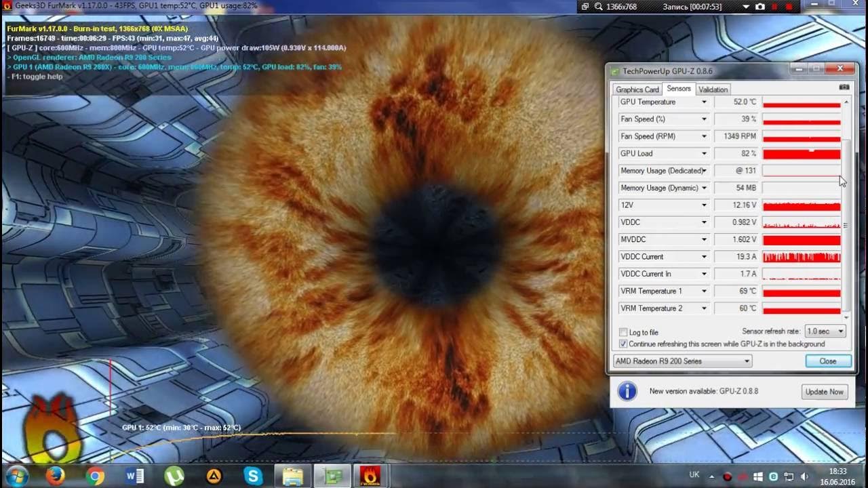The image size is (868, 488).
Task: Switch to the Validation tab
Action: (713, 89)
